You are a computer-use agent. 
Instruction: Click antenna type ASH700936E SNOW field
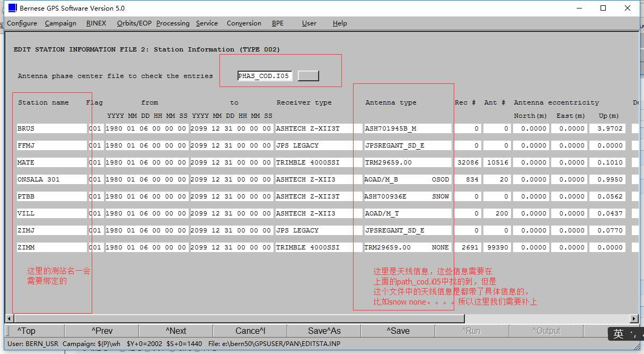click(408, 196)
